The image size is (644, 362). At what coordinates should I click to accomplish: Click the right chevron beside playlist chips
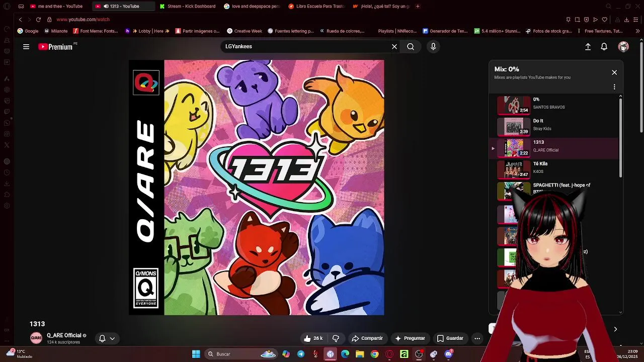point(615,329)
